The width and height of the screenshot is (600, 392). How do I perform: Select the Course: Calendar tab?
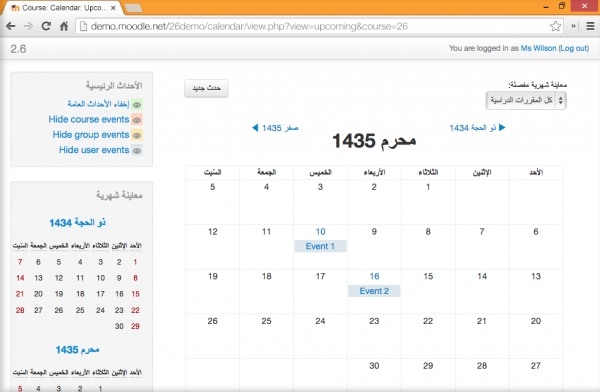63,8
